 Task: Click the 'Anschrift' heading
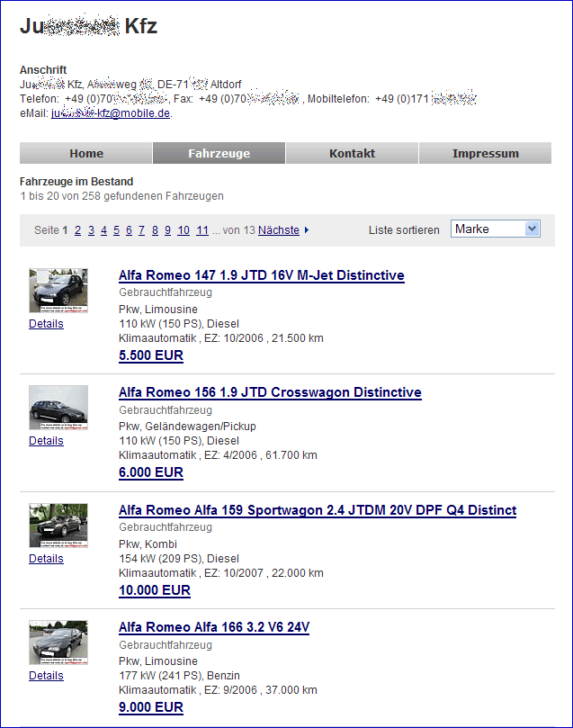(x=43, y=70)
